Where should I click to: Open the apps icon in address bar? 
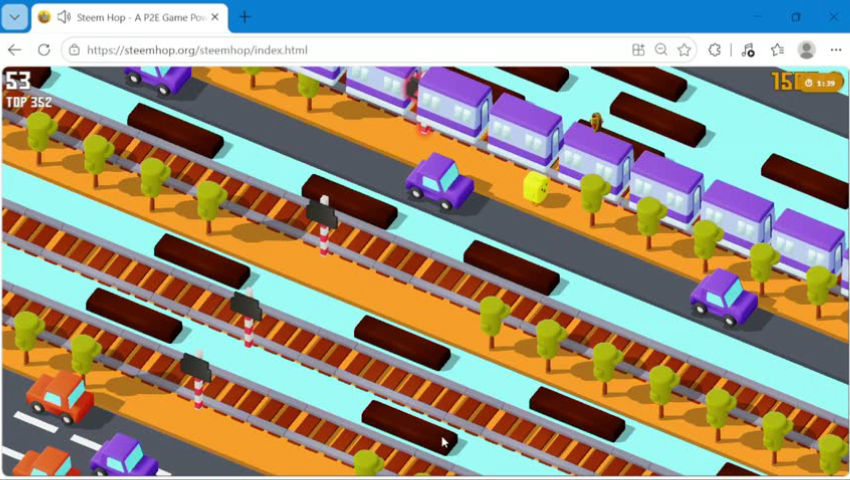(638, 50)
